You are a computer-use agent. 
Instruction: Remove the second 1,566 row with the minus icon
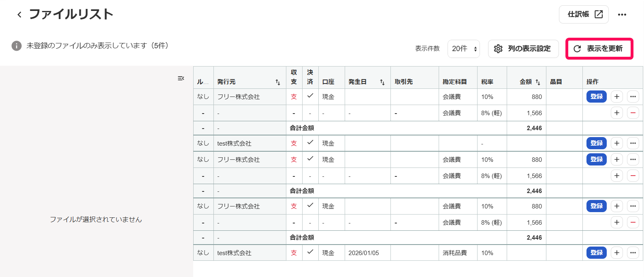[633, 176]
